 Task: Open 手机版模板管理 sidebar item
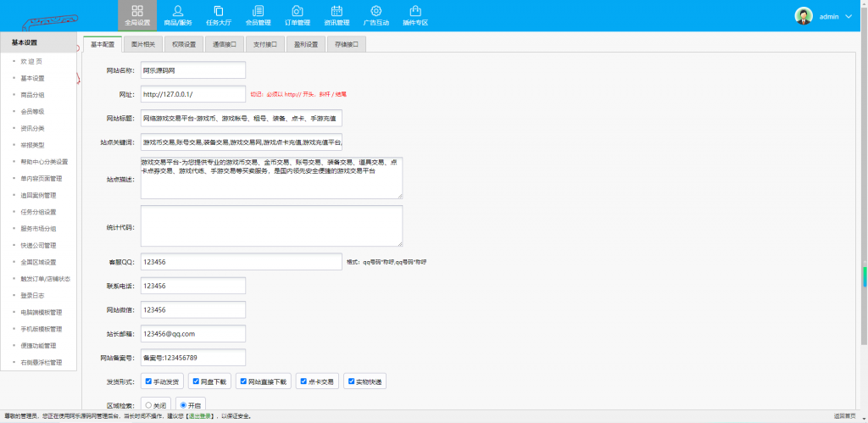tap(39, 328)
